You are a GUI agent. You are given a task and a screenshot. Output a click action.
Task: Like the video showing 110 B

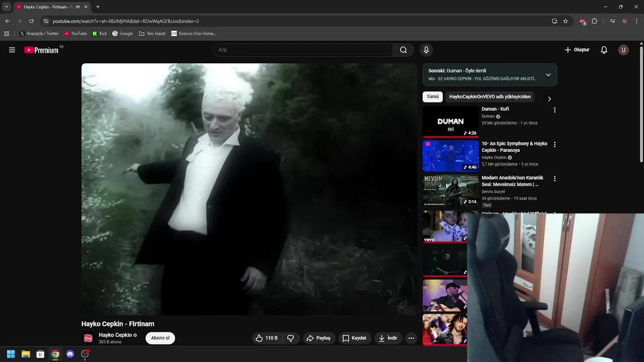click(x=267, y=338)
